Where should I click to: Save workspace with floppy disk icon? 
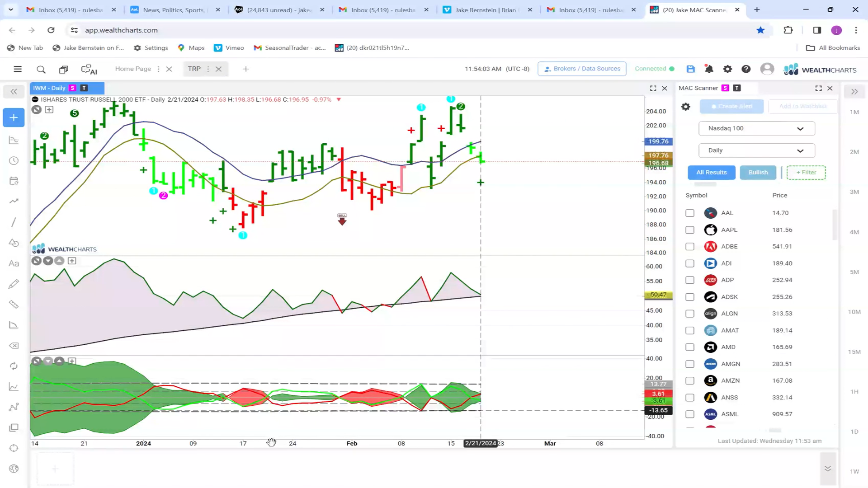(690, 69)
